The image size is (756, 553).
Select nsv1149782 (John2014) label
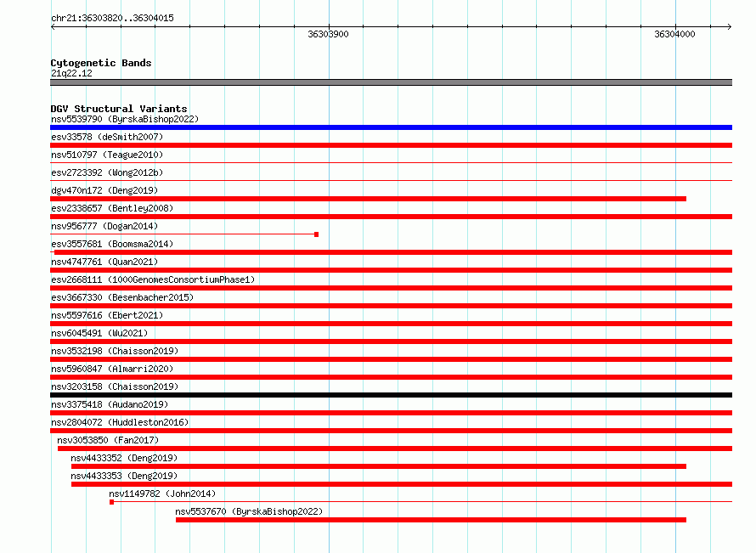point(162,494)
